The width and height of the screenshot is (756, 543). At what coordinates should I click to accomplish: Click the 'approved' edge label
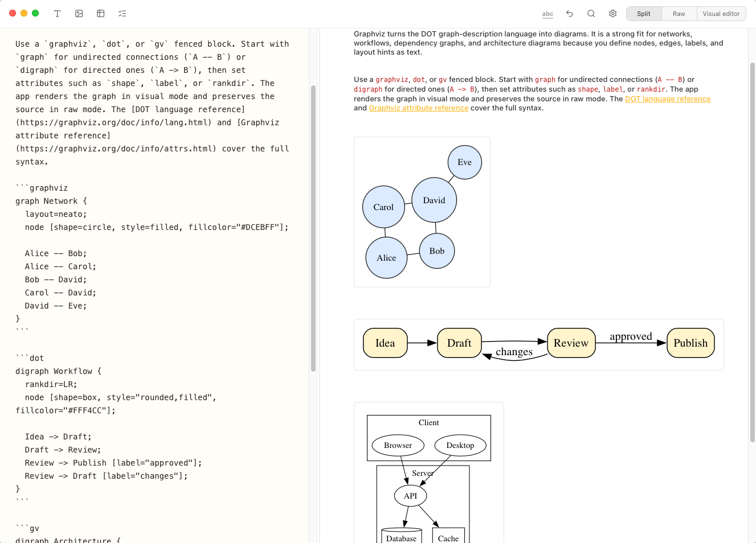tap(631, 336)
